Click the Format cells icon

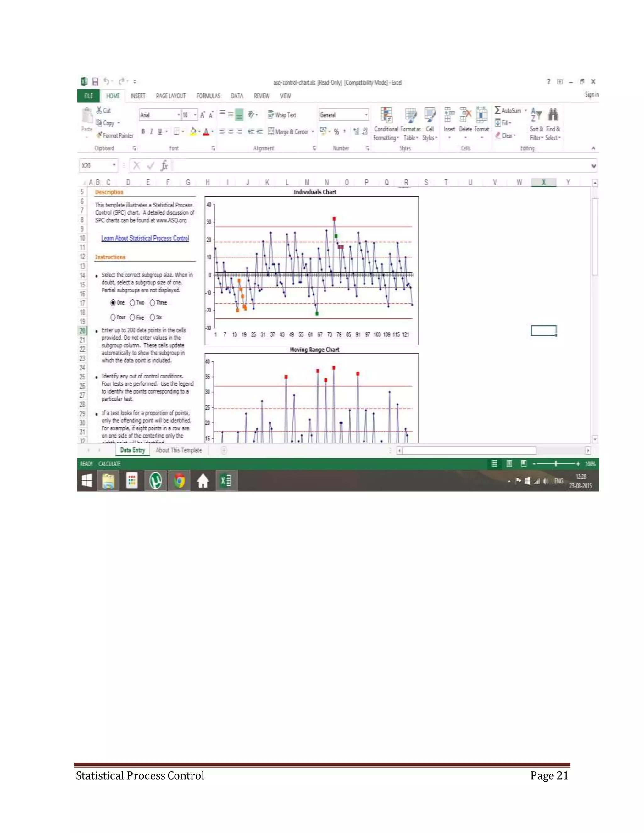point(481,114)
